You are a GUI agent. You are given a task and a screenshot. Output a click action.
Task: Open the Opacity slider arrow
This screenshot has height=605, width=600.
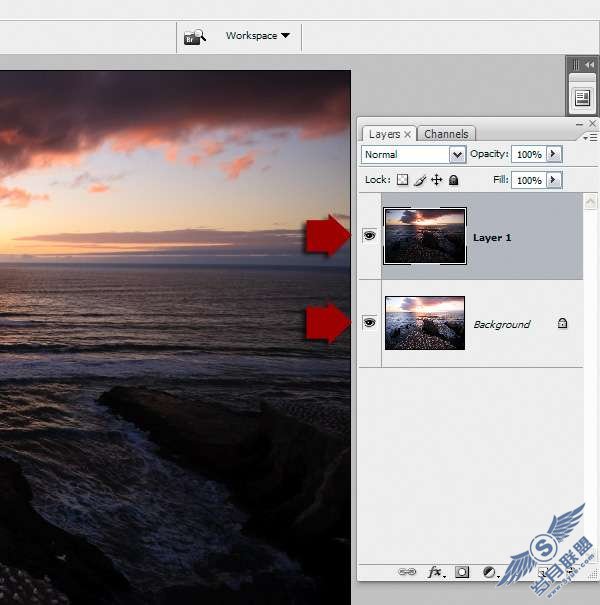point(554,154)
